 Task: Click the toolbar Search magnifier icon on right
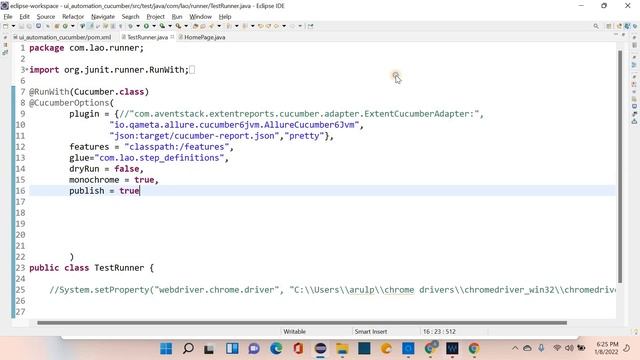(596, 26)
